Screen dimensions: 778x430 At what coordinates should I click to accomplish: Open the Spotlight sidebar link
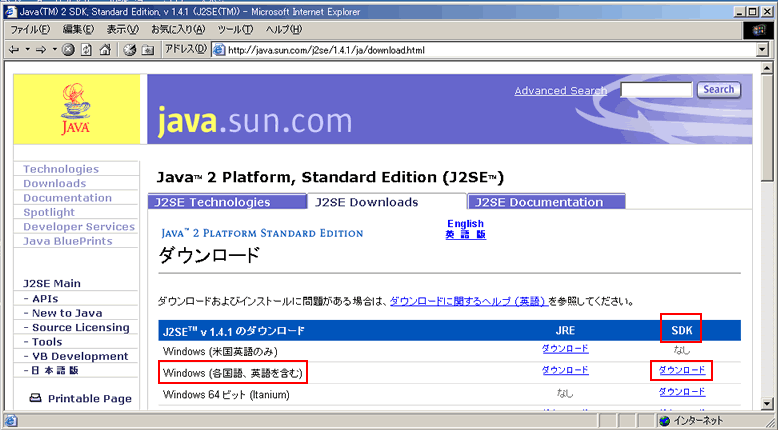[x=49, y=212]
